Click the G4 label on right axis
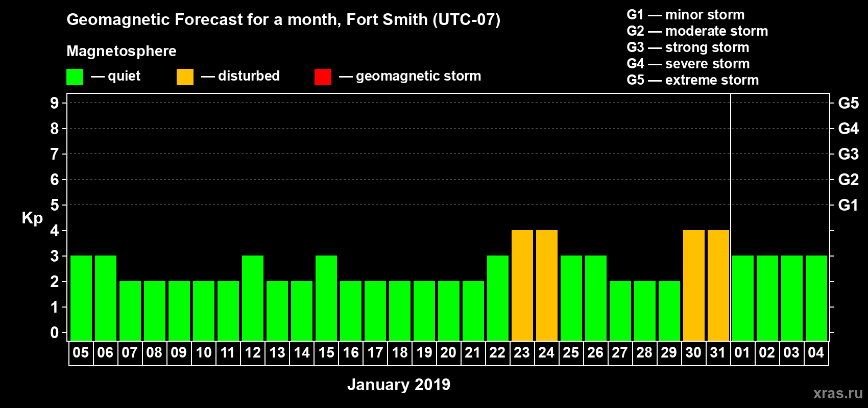 tap(849, 129)
